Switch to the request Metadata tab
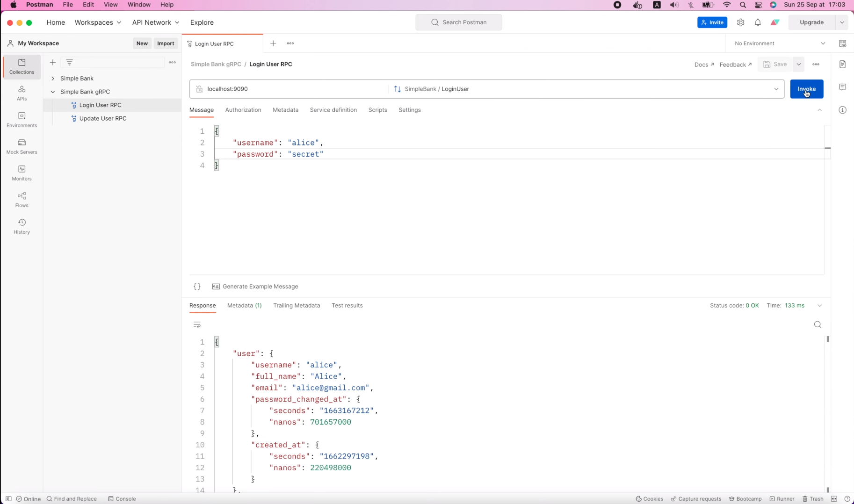854x504 pixels. tap(285, 110)
